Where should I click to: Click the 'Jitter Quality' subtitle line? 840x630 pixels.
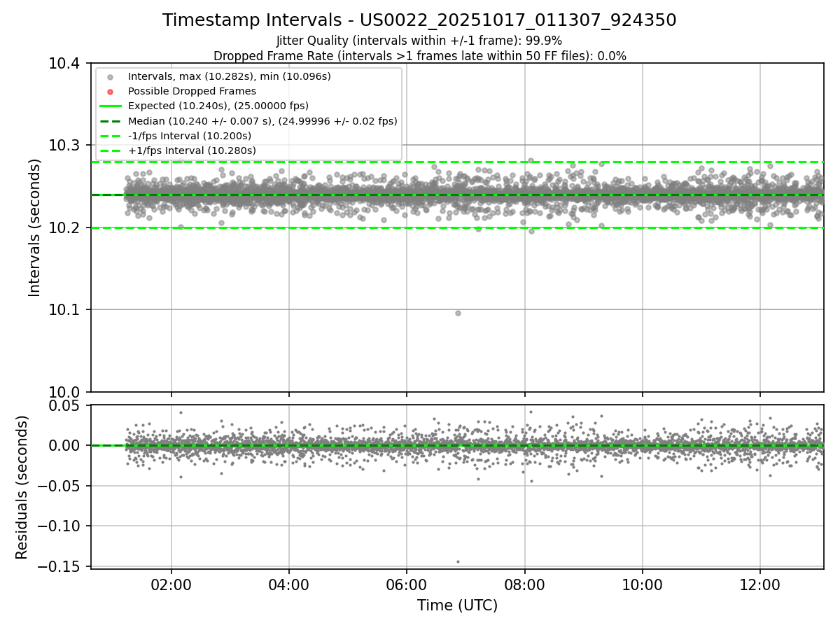tap(419, 41)
